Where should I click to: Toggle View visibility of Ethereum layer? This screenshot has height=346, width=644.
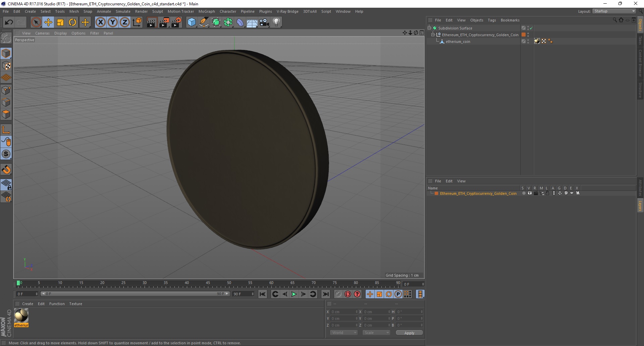[530, 193]
